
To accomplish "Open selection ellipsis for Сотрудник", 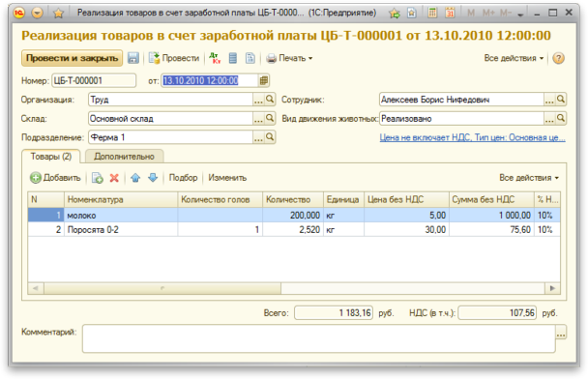I will pos(549,100).
